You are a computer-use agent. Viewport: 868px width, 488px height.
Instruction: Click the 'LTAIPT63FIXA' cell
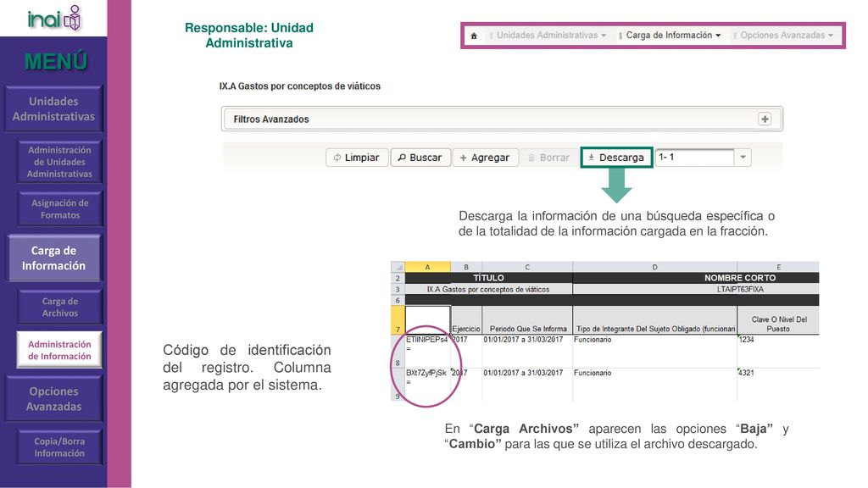(x=696, y=290)
